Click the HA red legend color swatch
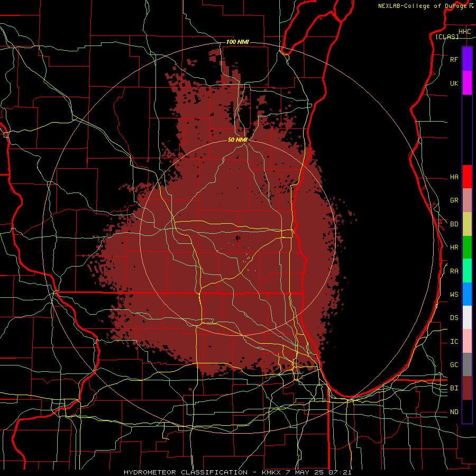 (x=467, y=177)
